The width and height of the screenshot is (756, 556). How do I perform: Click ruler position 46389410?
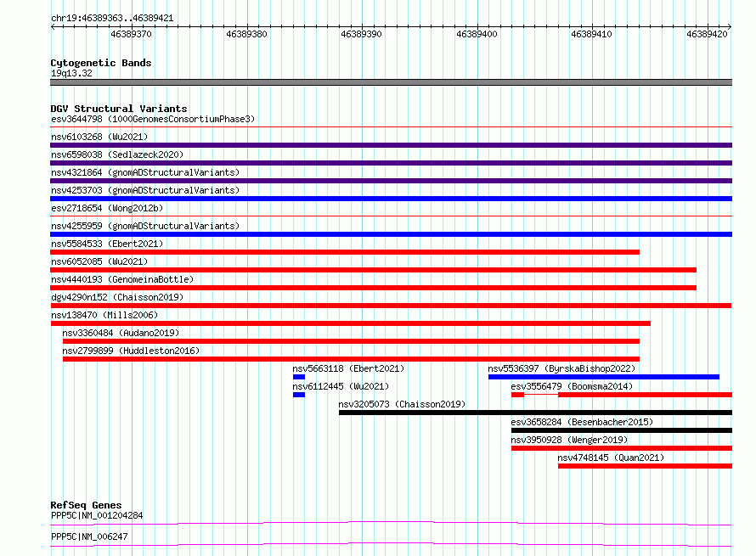tap(591, 34)
